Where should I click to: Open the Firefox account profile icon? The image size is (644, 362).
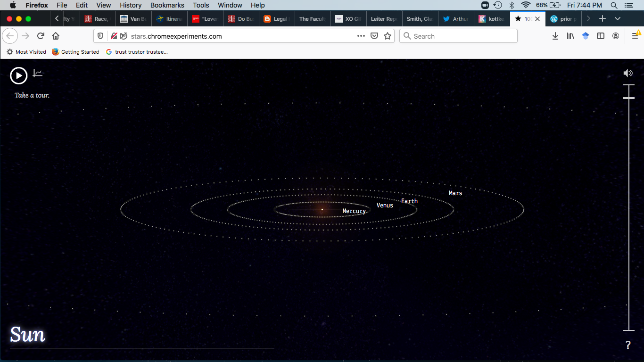616,36
